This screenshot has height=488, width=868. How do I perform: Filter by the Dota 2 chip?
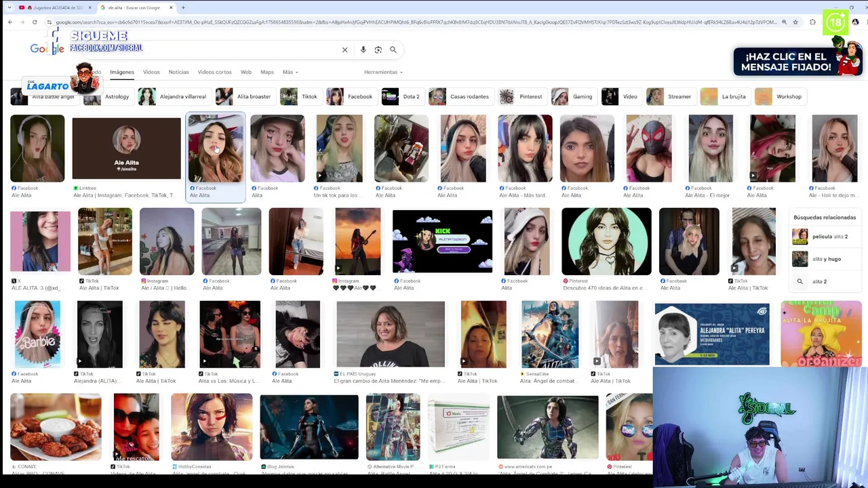(401, 96)
